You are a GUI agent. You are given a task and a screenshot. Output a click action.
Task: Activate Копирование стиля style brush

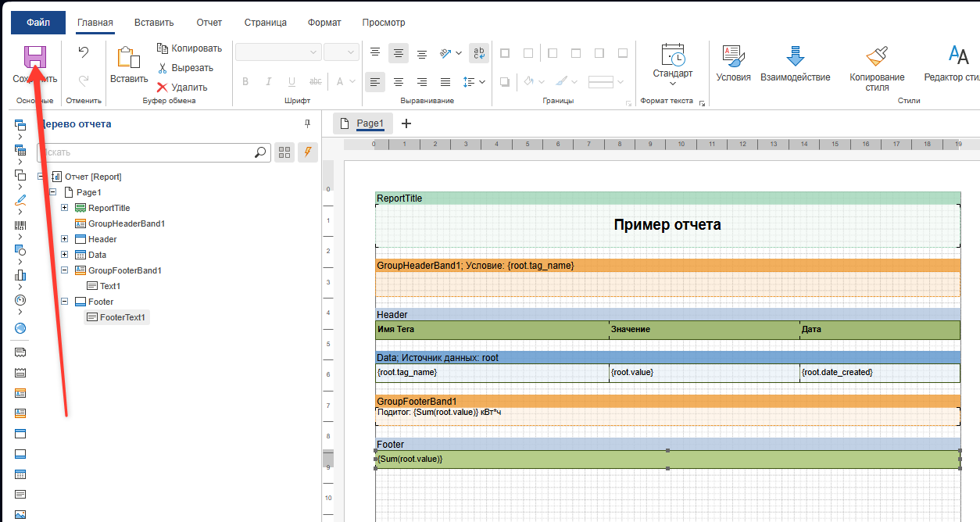click(877, 63)
